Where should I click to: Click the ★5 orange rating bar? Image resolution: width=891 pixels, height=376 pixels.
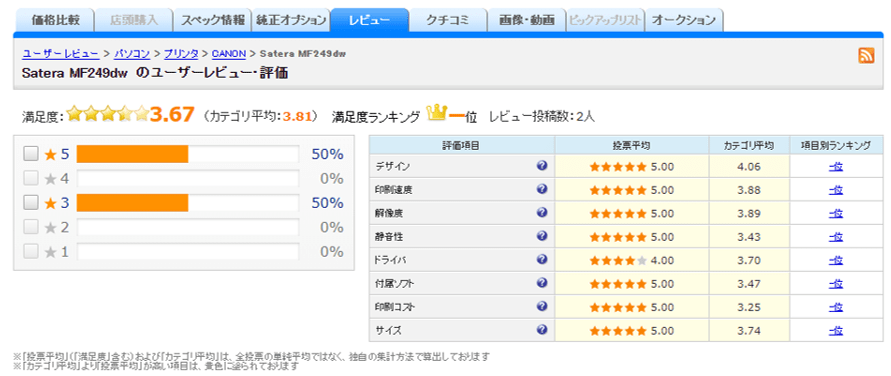(132, 154)
